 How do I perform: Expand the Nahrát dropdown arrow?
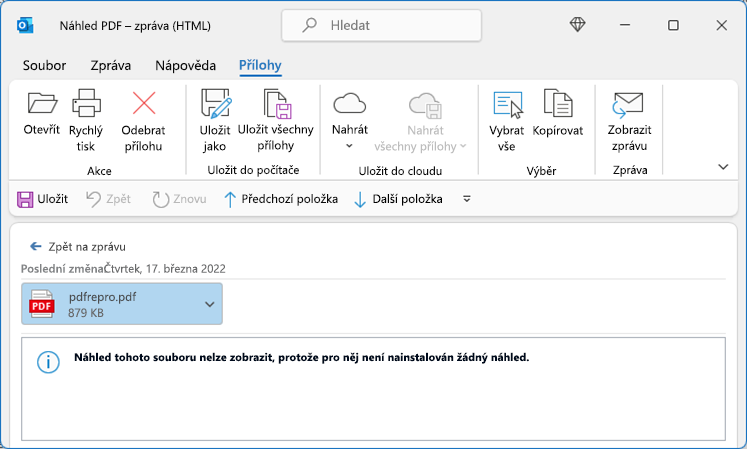349,146
